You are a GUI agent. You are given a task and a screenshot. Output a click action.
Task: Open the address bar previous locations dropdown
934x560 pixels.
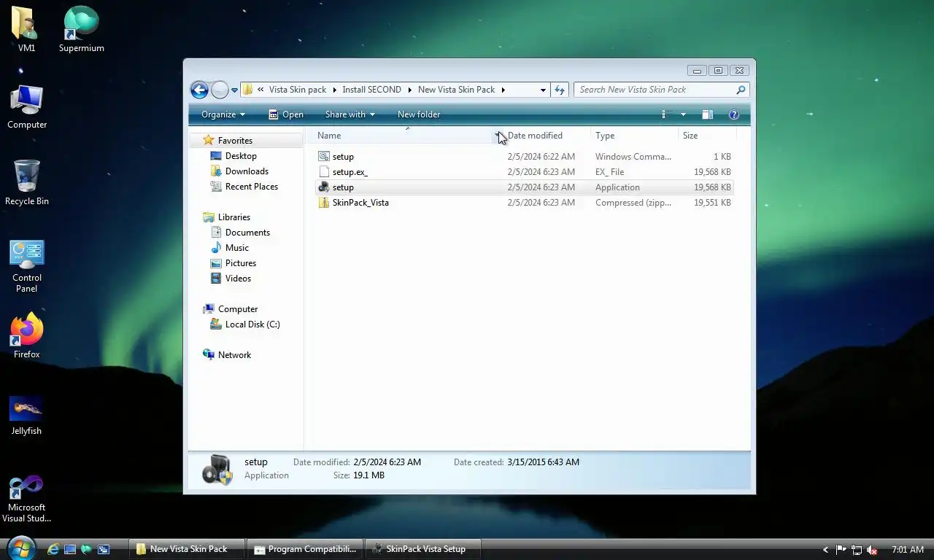543,90
